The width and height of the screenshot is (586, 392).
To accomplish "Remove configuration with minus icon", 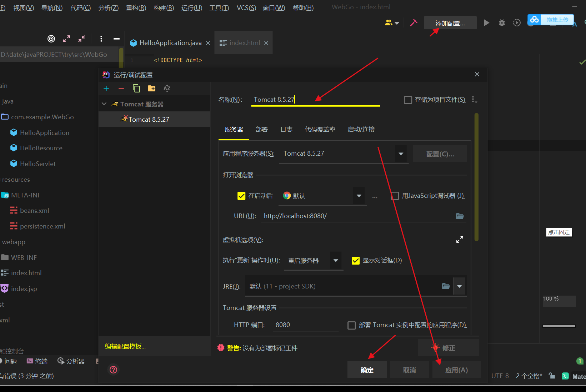I will pyautogui.click(x=121, y=89).
